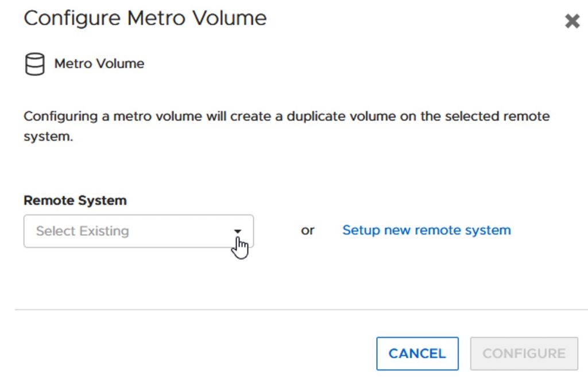This screenshot has height=380, width=588.
Task: Click the word 'system.' ending the description
Action: coord(48,137)
